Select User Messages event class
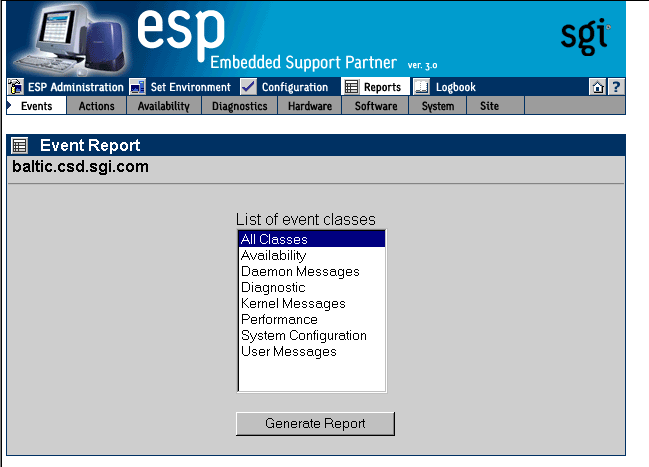 [312, 351]
